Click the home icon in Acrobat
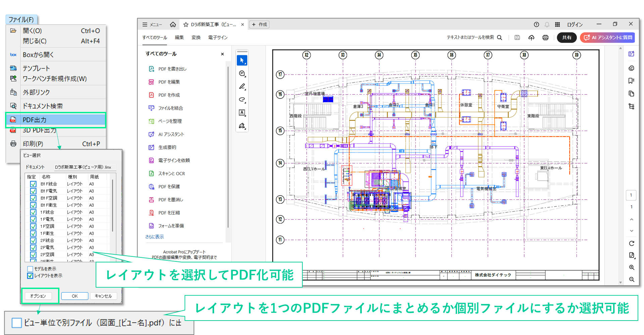 tap(173, 25)
